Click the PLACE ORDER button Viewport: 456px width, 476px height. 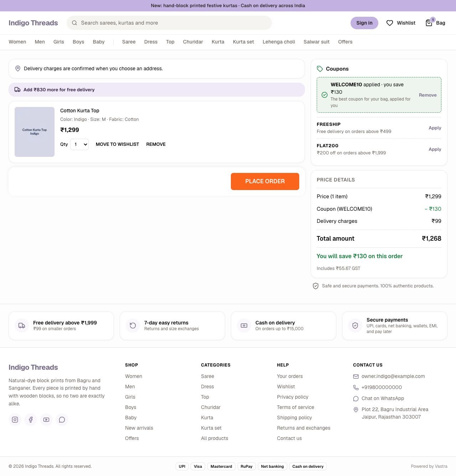265,181
